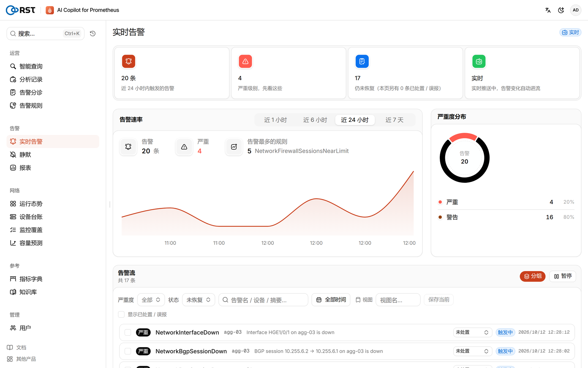Click the 指标字典 icon in sidebar
This screenshot has height=368, width=588.
click(13, 279)
